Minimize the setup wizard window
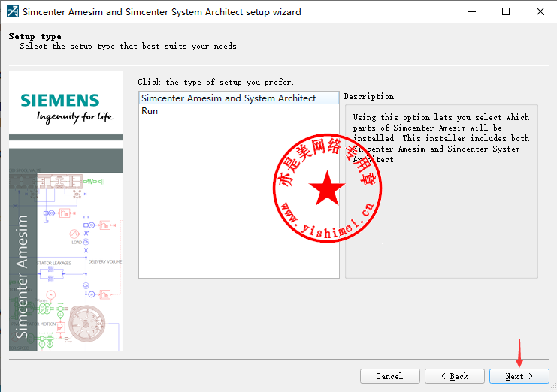 pyautogui.click(x=472, y=11)
